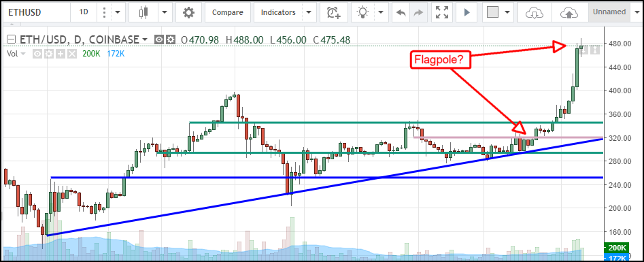Click the undo arrow icon
This screenshot has height=262, width=644.
click(x=400, y=13)
